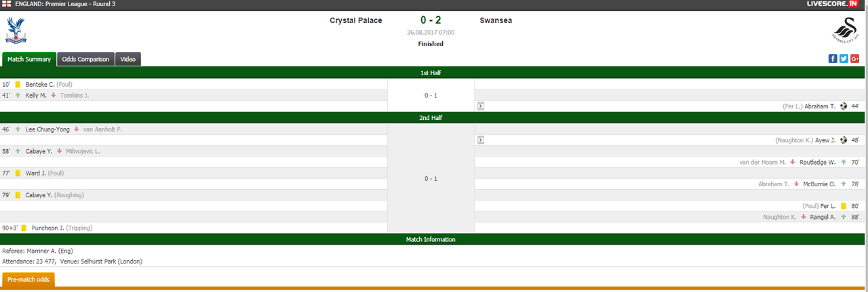Click Benteke C. yellow card icon
The width and height of the screenshot is (868, 292).
pyautogui.click(x=18, y=84)
